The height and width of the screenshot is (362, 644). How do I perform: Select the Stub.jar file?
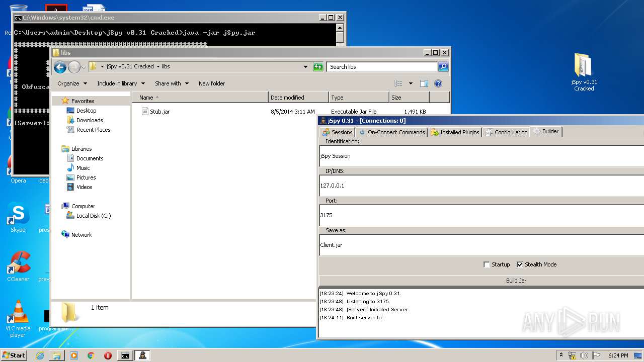(x=156, y=112)
